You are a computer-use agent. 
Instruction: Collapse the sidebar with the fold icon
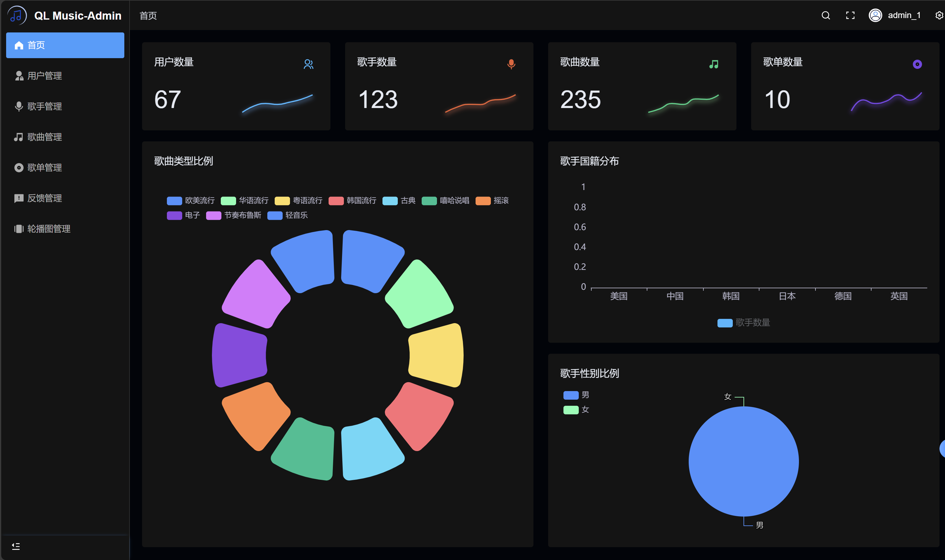pyautogui.click(x=16, y=546)
